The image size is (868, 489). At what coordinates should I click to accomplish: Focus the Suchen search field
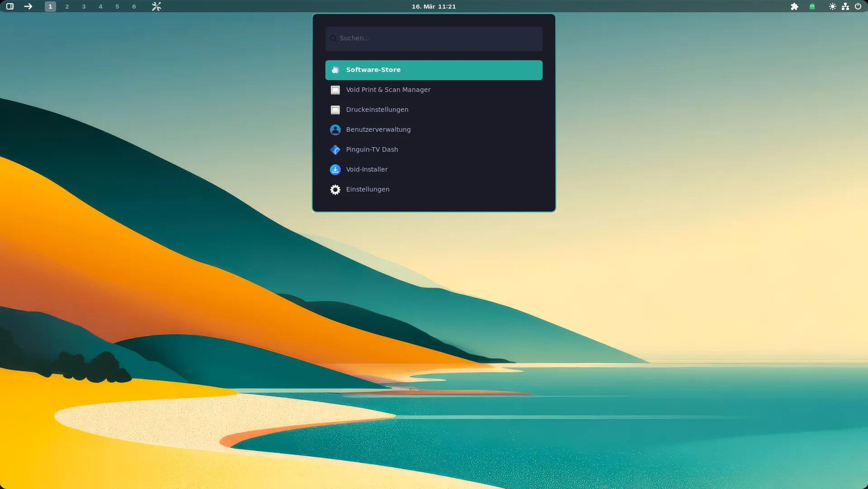click(434, 38)
